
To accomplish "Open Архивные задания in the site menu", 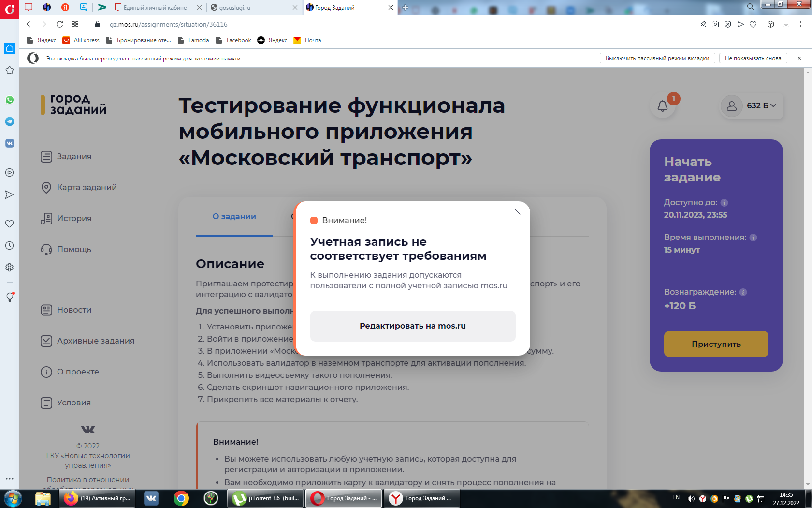I will point(87,341).
